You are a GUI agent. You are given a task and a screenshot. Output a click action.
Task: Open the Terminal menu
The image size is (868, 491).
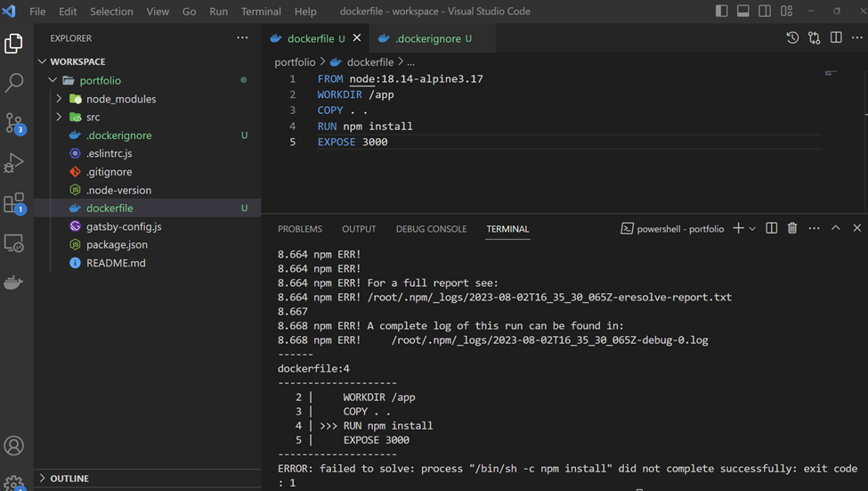pyautogui.click(x=261, y=11)
